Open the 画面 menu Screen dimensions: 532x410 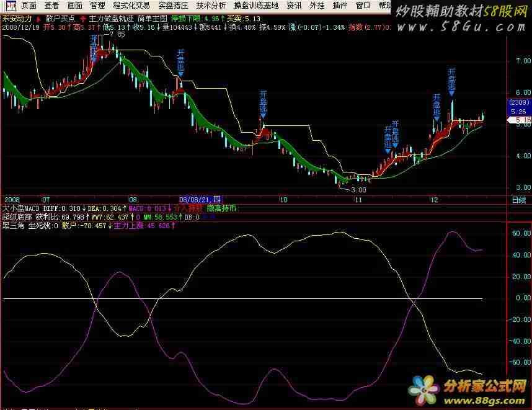[x=75, y=6]
